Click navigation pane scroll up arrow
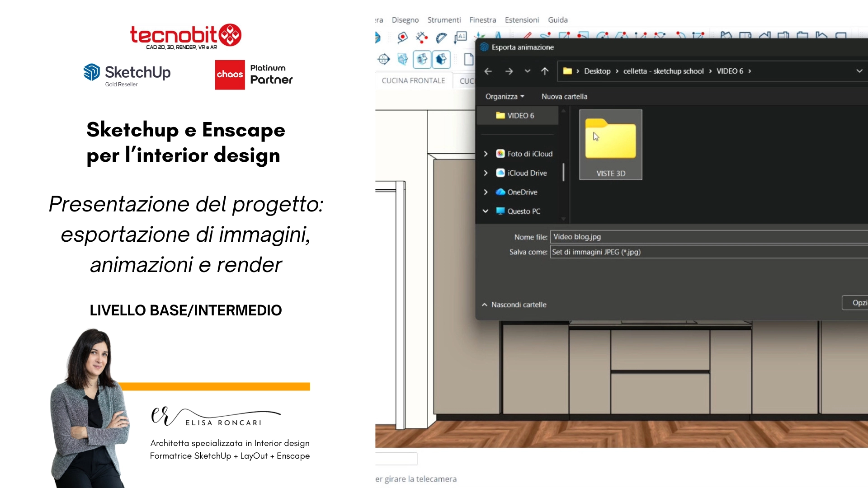 point(563,111)
